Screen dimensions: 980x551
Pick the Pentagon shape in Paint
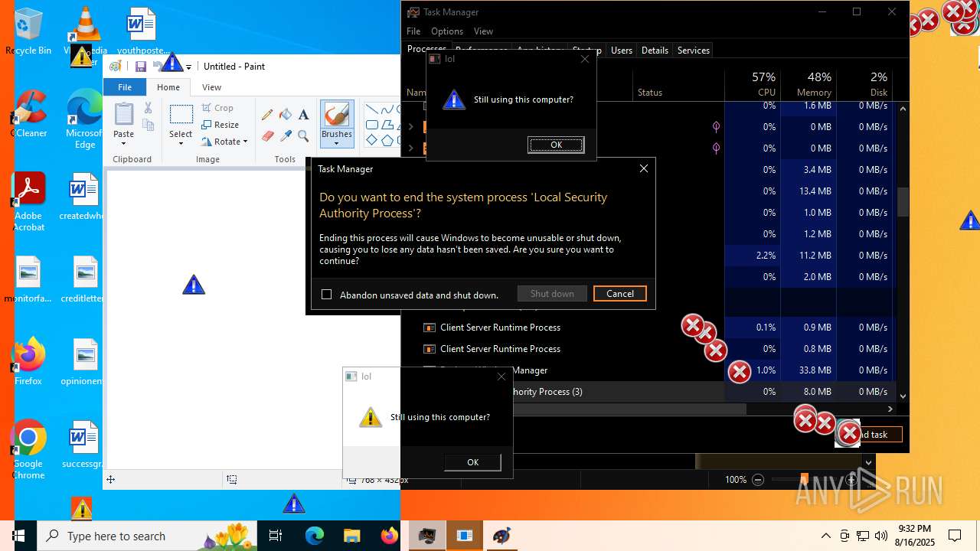pos(387,140)
